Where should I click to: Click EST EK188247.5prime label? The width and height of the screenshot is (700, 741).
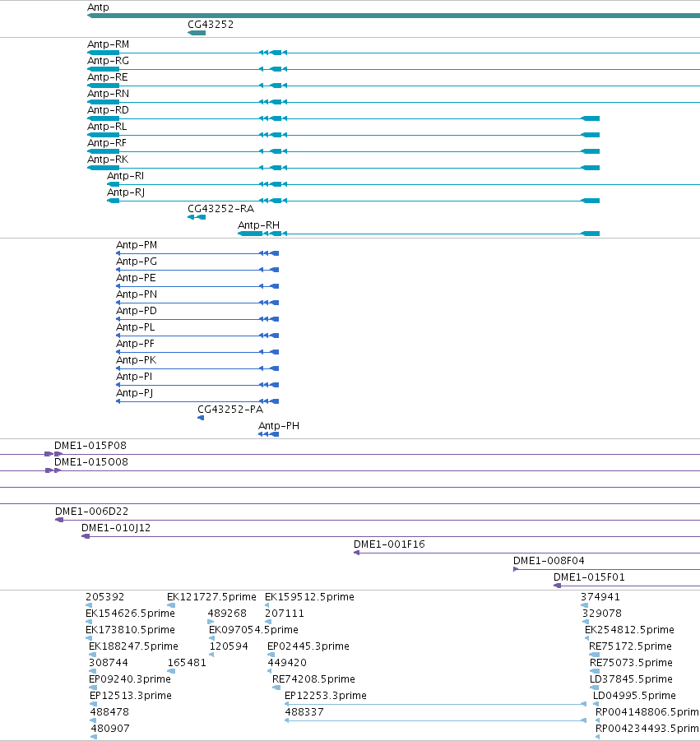[x=133, y=646]
